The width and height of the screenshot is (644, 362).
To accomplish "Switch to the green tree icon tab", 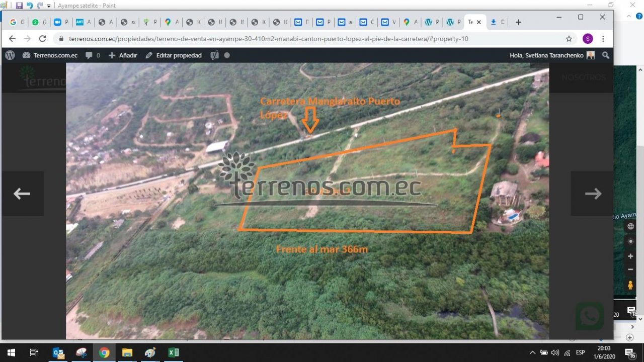I will [x=149, y=22].
